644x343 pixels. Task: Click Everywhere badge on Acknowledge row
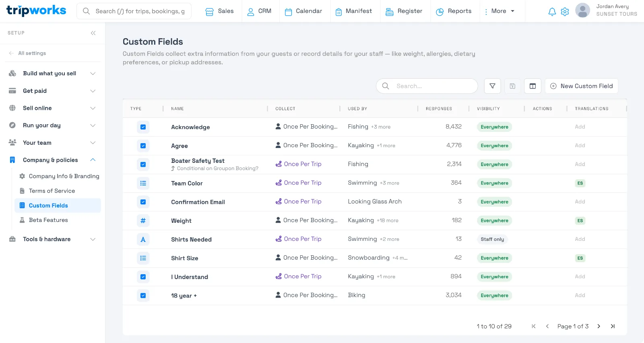[x=494, y=127]
